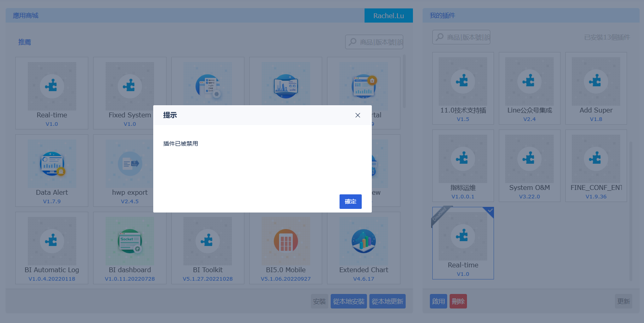Click the 推薦 recommended tab
The width and height of the screenshot is (644, 323).
25,42
